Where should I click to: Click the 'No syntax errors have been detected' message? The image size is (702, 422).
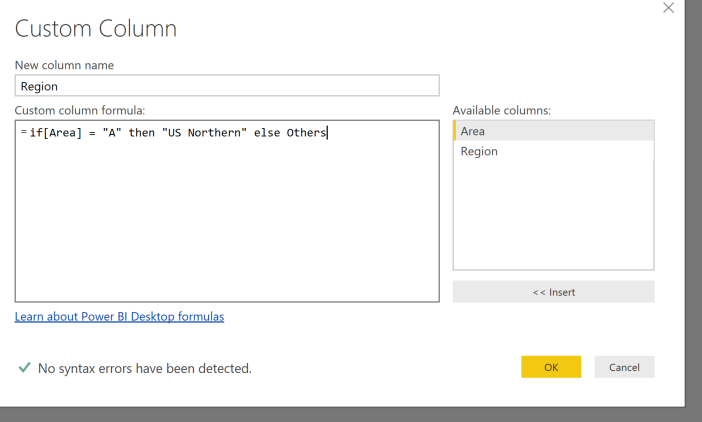(x=145, y=368)
